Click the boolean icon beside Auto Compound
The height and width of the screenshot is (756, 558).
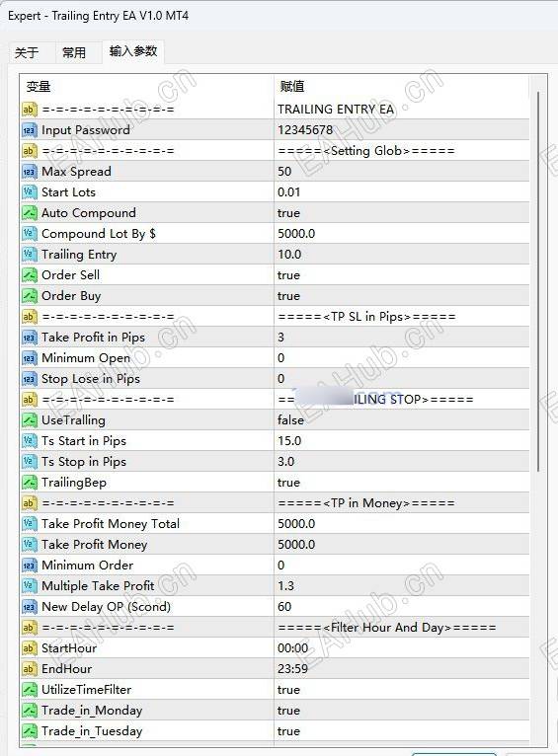point(30,213)
